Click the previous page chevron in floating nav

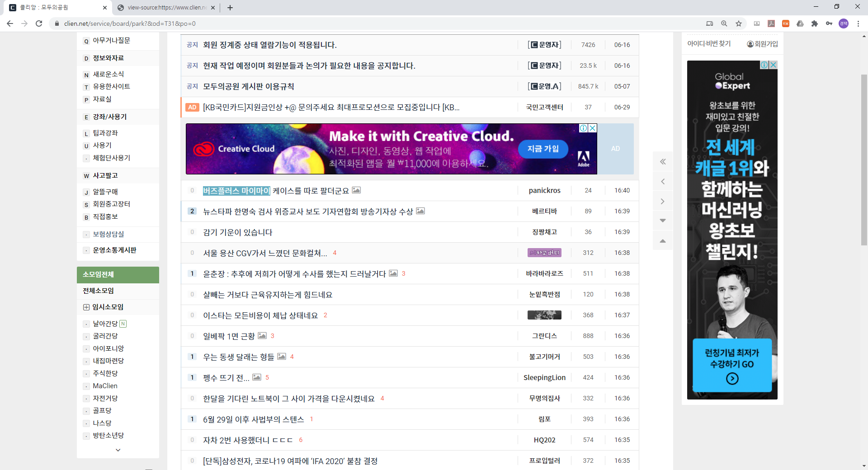[663, 182]
